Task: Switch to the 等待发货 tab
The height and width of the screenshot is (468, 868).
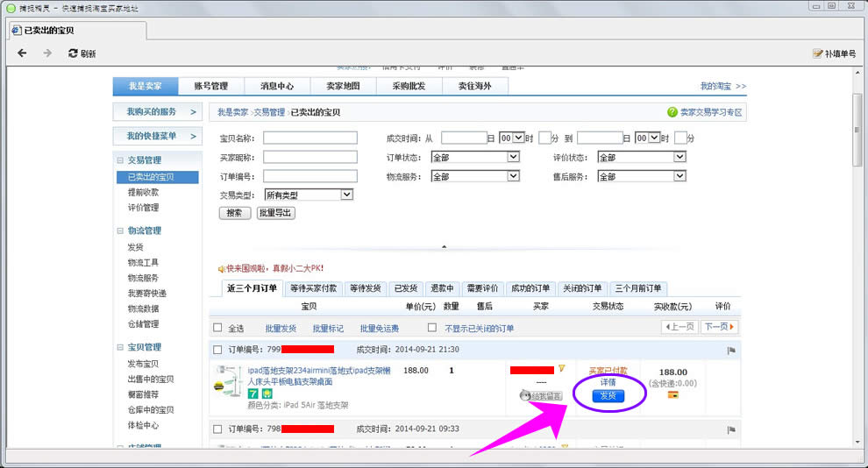Action: 366,288
